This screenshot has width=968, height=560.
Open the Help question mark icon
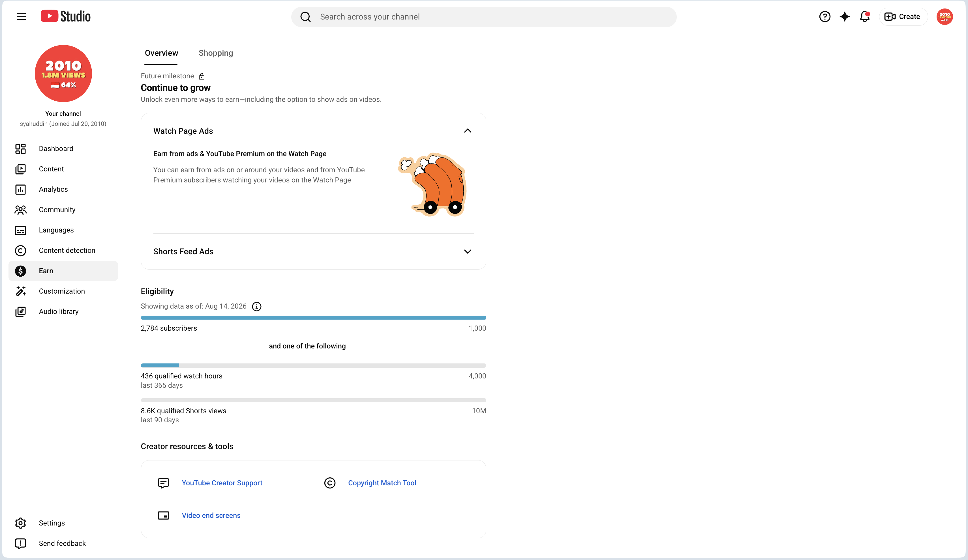[825, 16]
